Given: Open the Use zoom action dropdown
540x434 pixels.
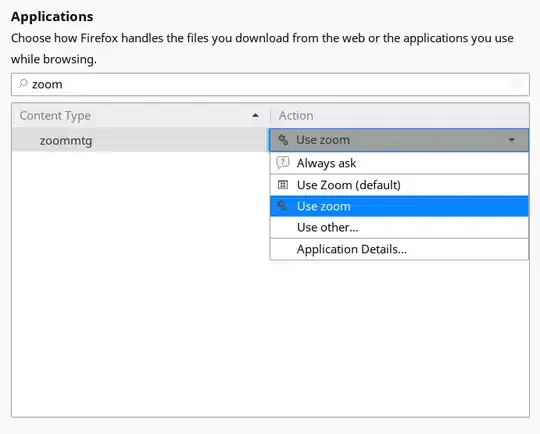Looking at the screenshot, I should (x=399, y=140).
